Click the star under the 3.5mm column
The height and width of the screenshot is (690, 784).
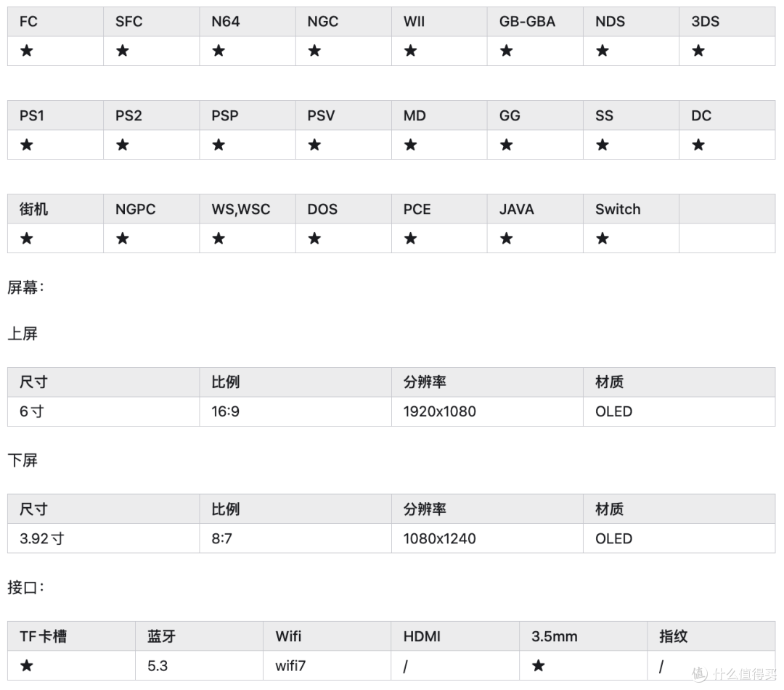[x=539, y=665]
